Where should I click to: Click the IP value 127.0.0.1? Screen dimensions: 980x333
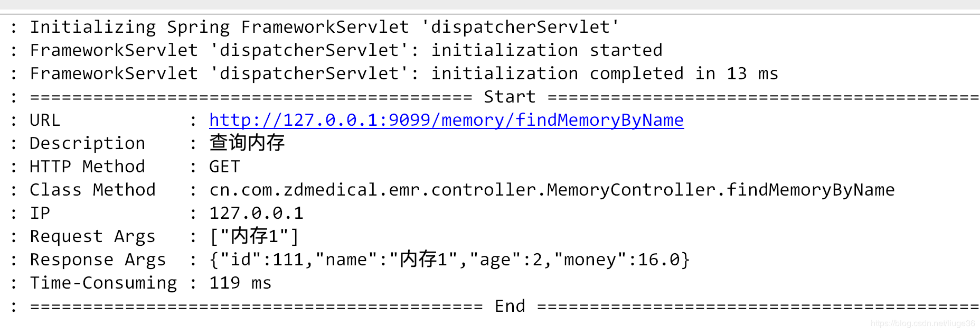pyautogui.click(x=256, y=213)
